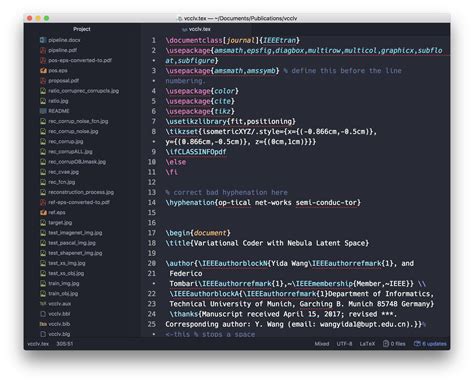The height and width of the screenshot is (384, 474).
Task: Click the % correct bad hyphenation here comment
Action: (226, 192)
